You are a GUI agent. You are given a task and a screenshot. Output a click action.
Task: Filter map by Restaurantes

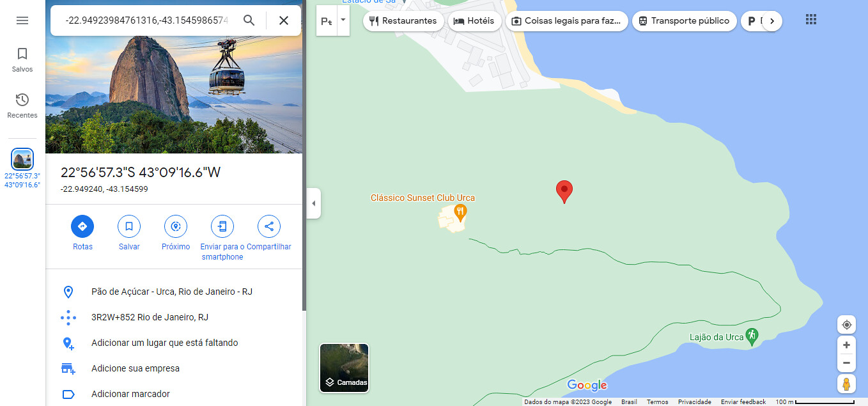pyautogui.click(x=403, y=21)
